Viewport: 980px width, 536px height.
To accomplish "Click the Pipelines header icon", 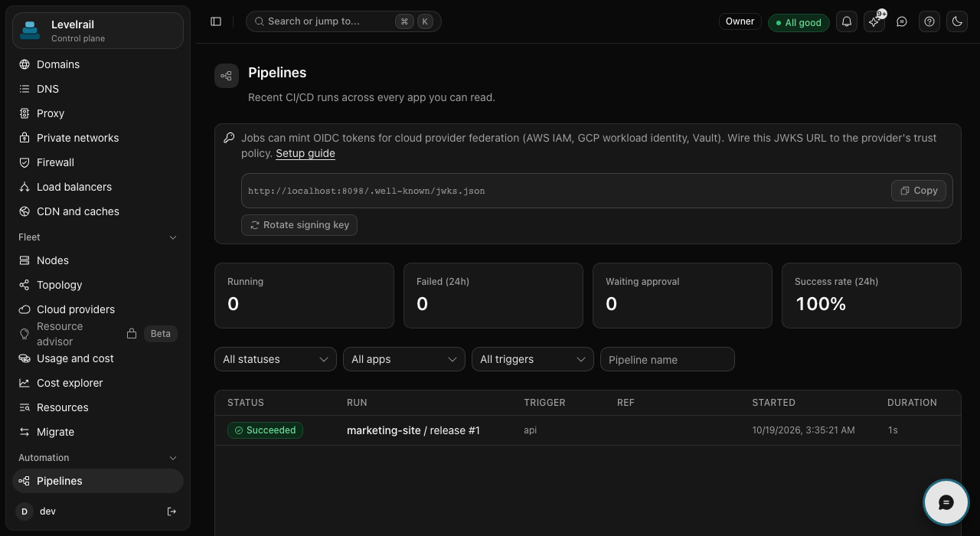I will point(227,76).
